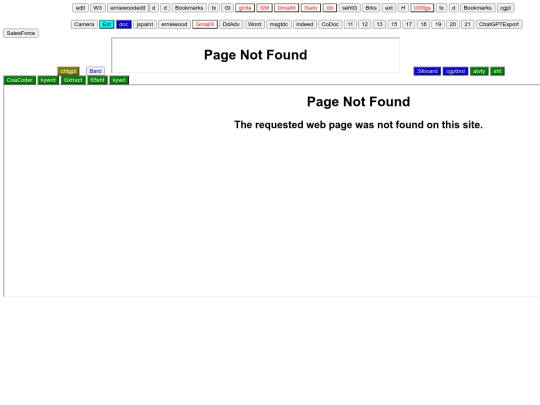Click the blue 39board button
This screenshot has width=540, height=405.
click(427, 71)
